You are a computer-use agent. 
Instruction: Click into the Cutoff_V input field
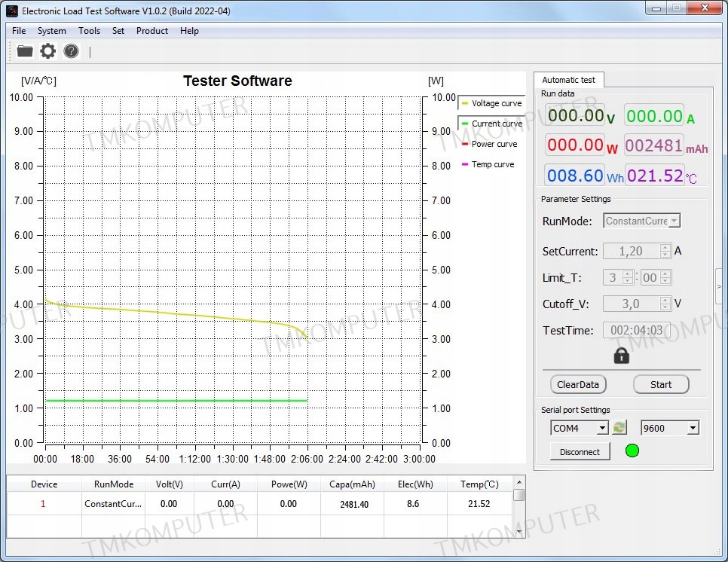pyautogui.click(x=631, y=304)
